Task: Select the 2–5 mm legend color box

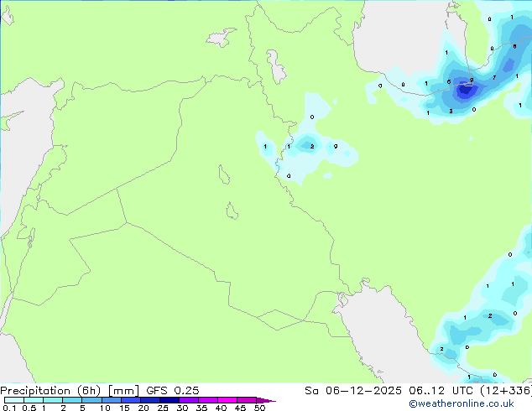Action: point(72,400)
